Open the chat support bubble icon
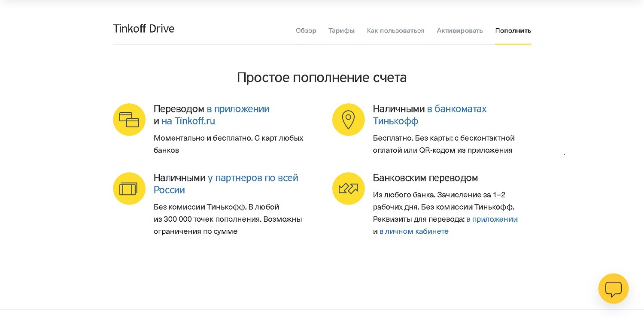Viewport: 644px width, 319px height. [x=613, y=289]
